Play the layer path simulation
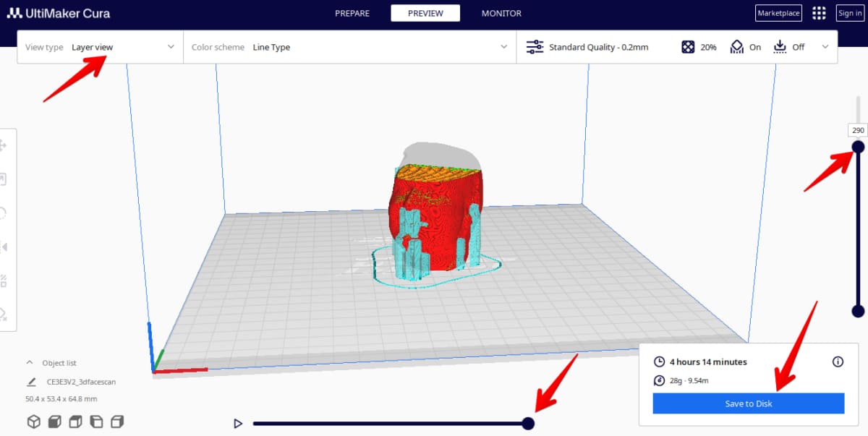Viewport: 868px width, 436px height. coord(237,424)
